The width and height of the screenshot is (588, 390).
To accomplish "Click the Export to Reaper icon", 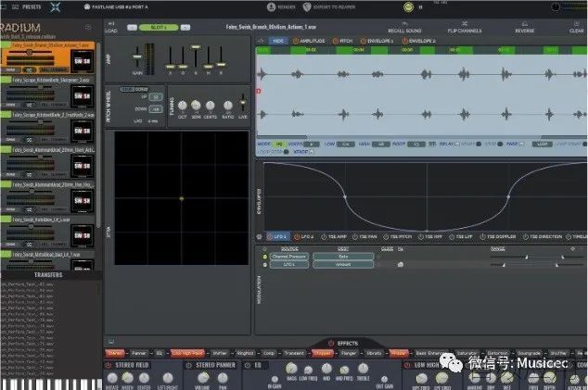I will [x=307, y=6].
